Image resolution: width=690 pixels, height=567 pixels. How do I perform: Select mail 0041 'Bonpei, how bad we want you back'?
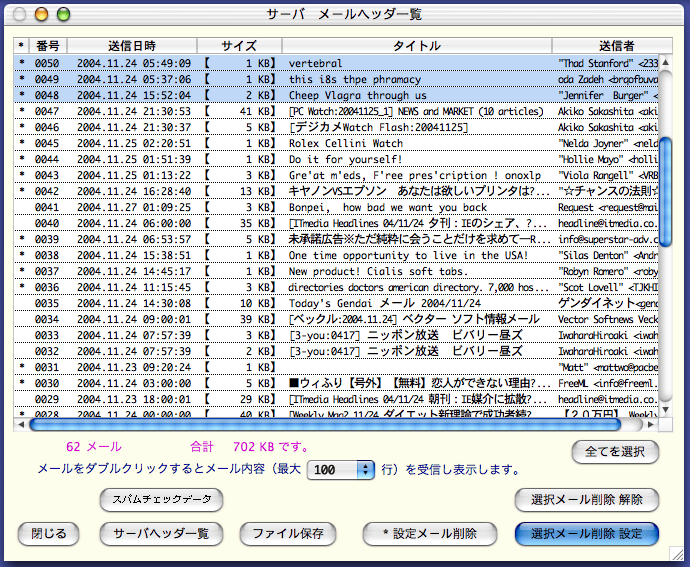(336, 207)
